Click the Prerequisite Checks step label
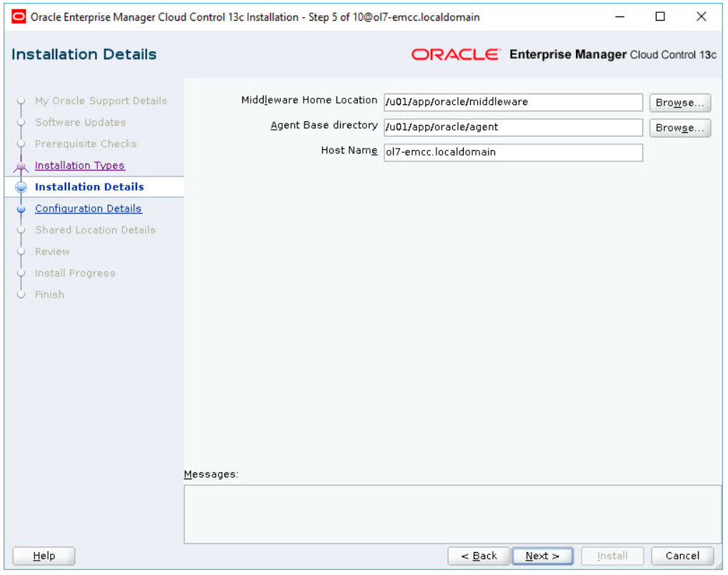Viewport: 728px width, 575px height. [x=86, y=144]
